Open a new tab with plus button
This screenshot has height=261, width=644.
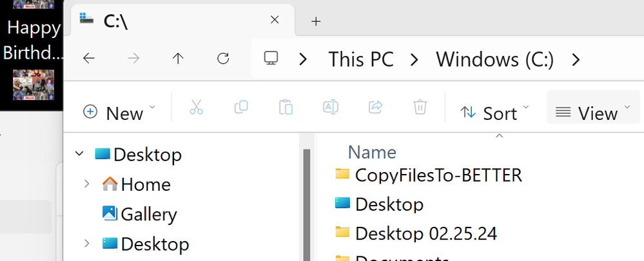click(315, 21)
